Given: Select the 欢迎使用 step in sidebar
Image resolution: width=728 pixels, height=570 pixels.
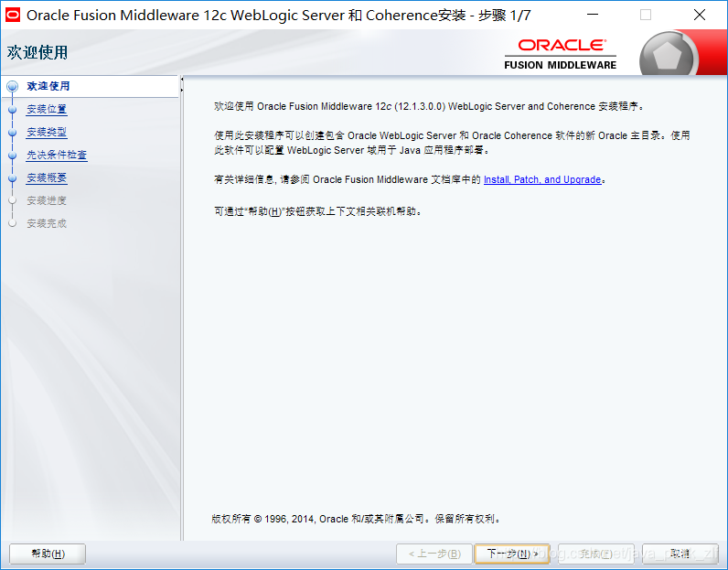Looking at the screenshot, I should tap(48, 86).
